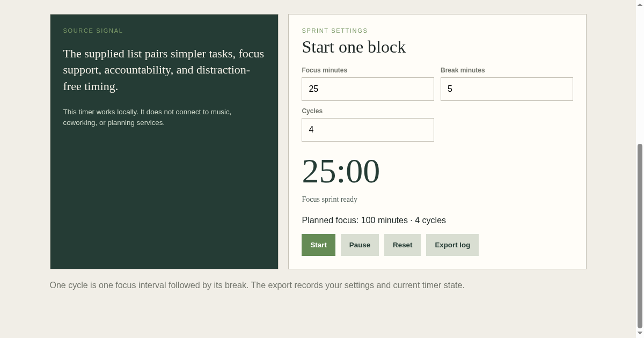
Task: Click the 'SPRINT SETTINGS' label
Action: [335, 31]
